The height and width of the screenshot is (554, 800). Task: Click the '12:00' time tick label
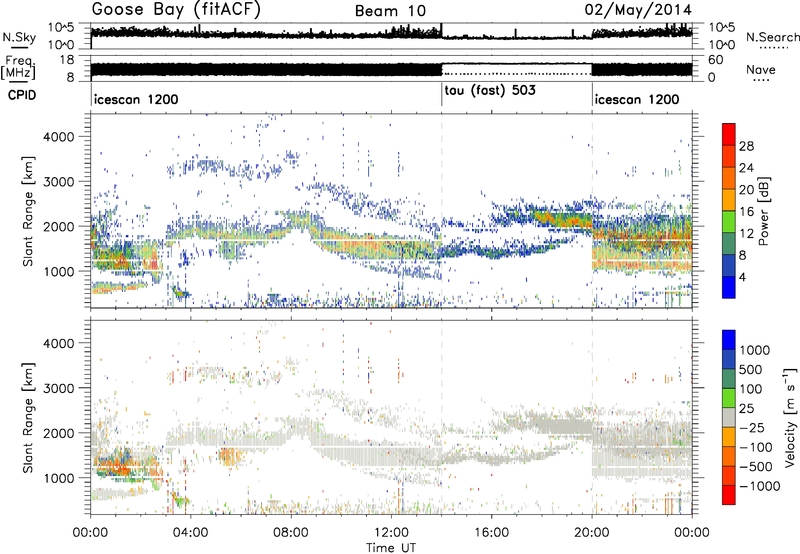(x=391, y=533)
